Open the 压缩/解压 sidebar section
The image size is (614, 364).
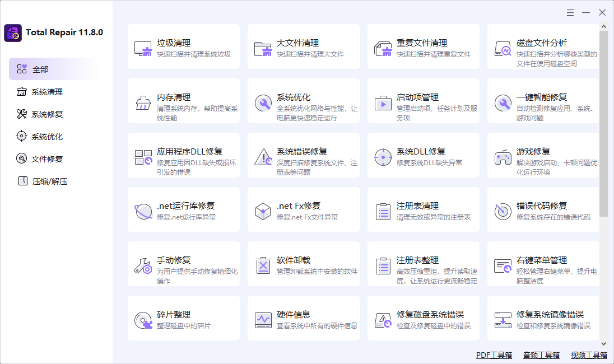(39, 181)
